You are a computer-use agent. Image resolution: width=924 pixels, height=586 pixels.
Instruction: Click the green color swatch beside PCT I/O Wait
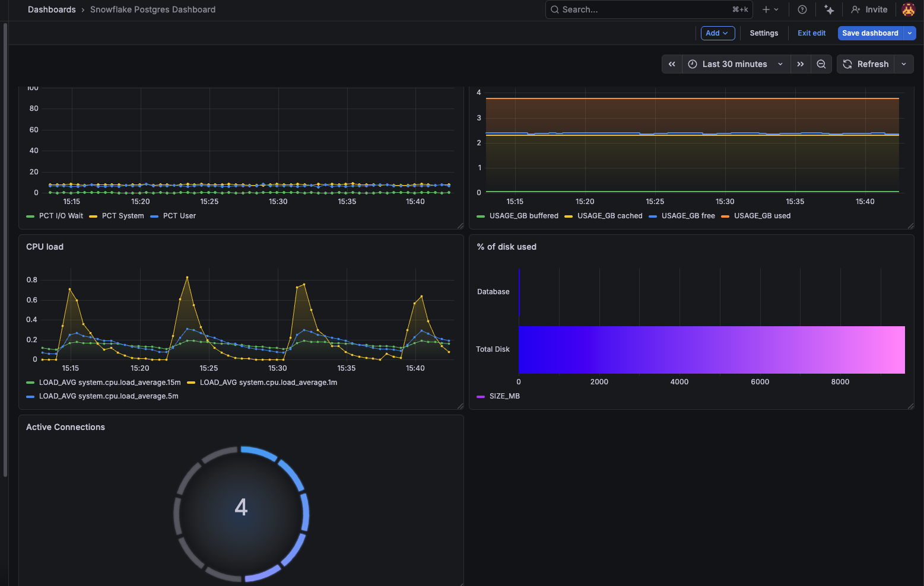pyautogui.click(x=30, y=216)
